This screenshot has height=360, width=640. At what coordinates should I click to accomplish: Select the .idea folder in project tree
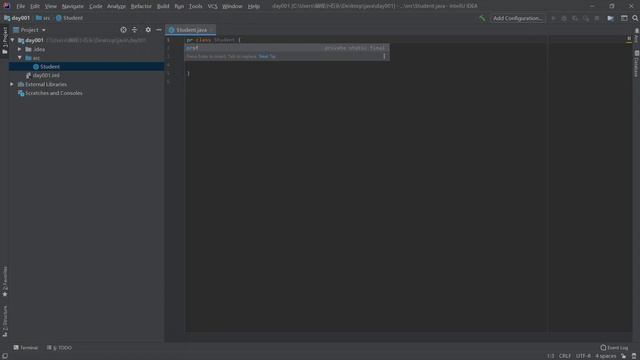pyautogui.click(x=35, y=49)
